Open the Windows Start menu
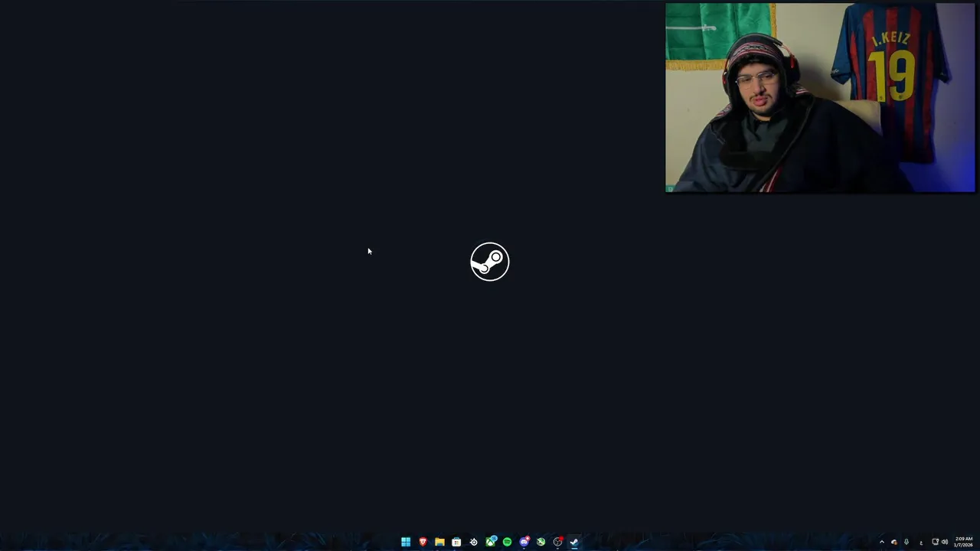Viewport: 980px width, 551px height. pos(406,542)
